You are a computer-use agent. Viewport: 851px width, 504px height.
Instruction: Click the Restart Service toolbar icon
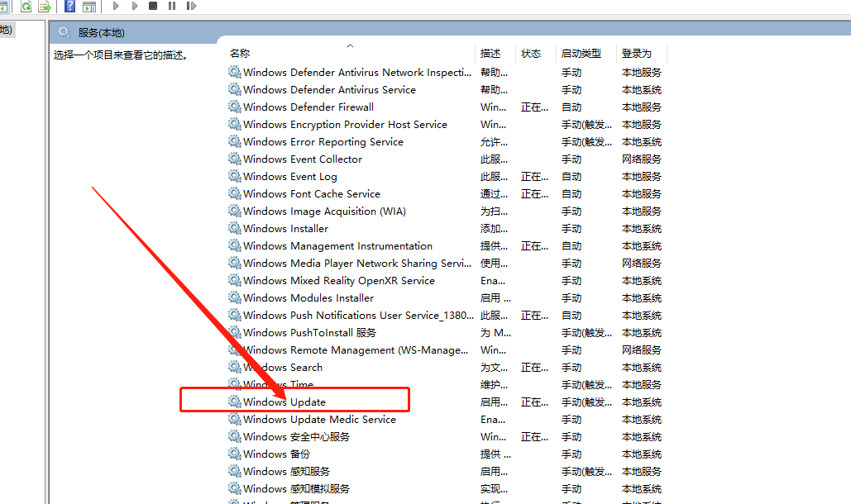(x=191, y=6)
